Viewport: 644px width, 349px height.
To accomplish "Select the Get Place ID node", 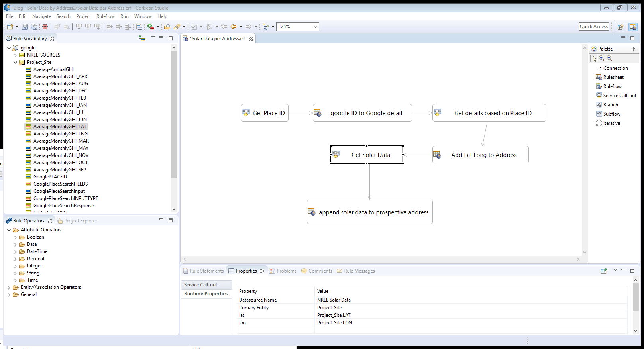I will point(265,113).
